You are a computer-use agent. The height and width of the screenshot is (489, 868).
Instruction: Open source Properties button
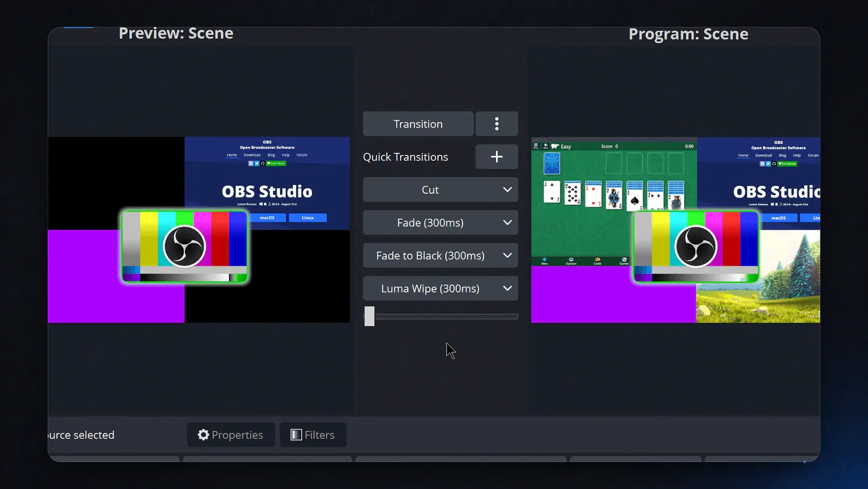tap(230, 434)
